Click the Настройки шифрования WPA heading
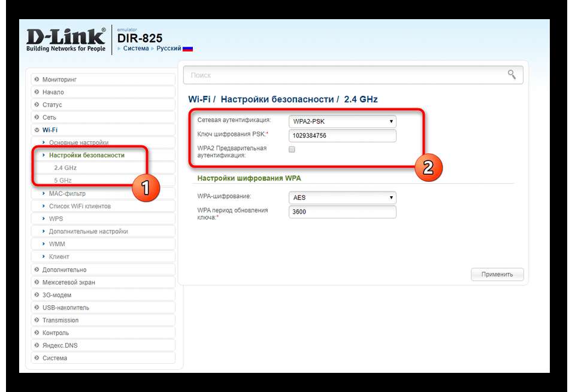 249,178
